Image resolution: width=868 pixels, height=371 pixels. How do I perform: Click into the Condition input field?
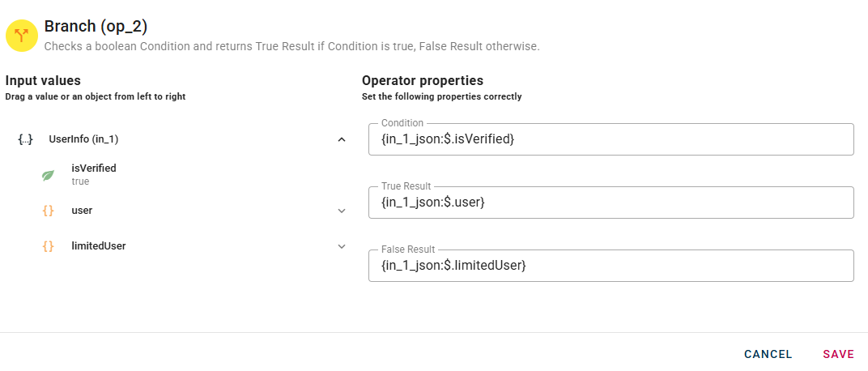pyautogui.click(x=611, y=139)
